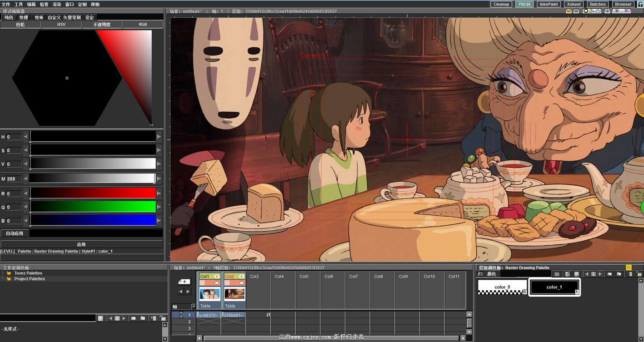Image resolution: width=644 pixels, height=342 pixels.
Task: Click the green G channel slider
Action: coord(93,207)
